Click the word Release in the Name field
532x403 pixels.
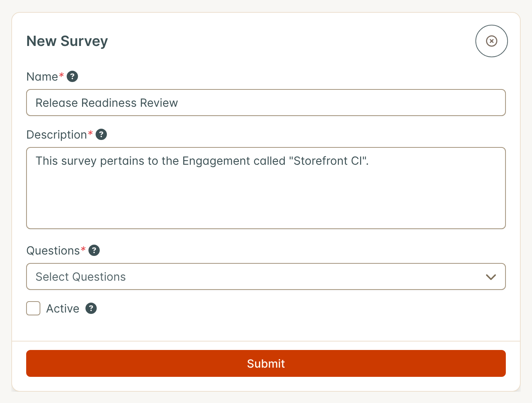pyautogui.click(x=57, y=103)
